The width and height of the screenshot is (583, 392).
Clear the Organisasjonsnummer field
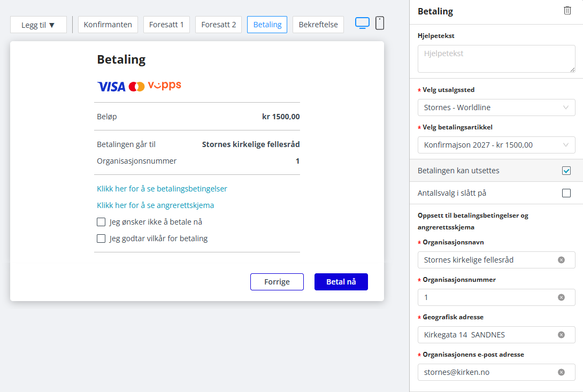pyautogui.click(x=562, y=297)
